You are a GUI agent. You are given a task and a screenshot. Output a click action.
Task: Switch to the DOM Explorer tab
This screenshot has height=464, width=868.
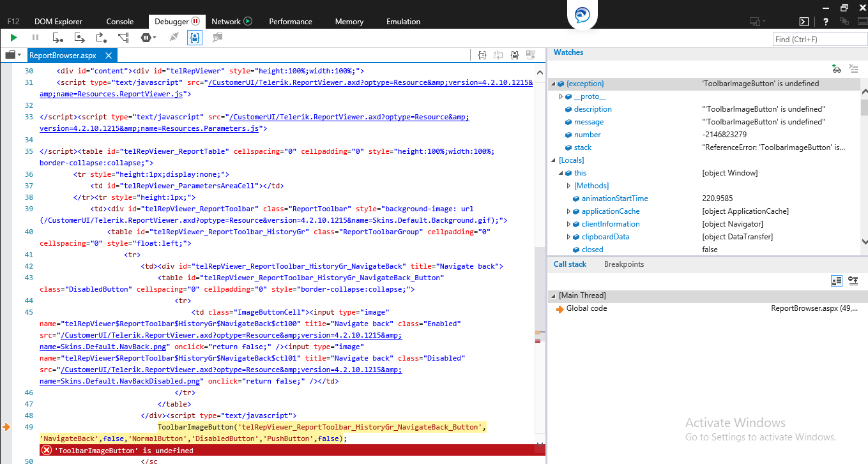(x=58, y=22)
